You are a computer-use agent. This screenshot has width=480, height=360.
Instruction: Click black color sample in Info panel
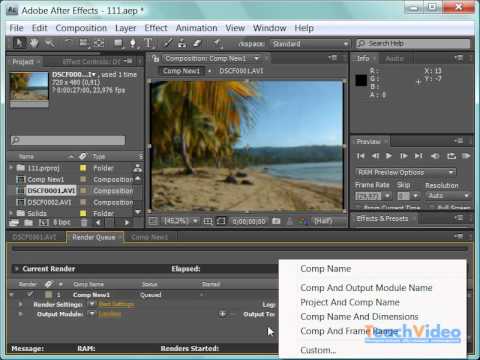coord(361,80)
